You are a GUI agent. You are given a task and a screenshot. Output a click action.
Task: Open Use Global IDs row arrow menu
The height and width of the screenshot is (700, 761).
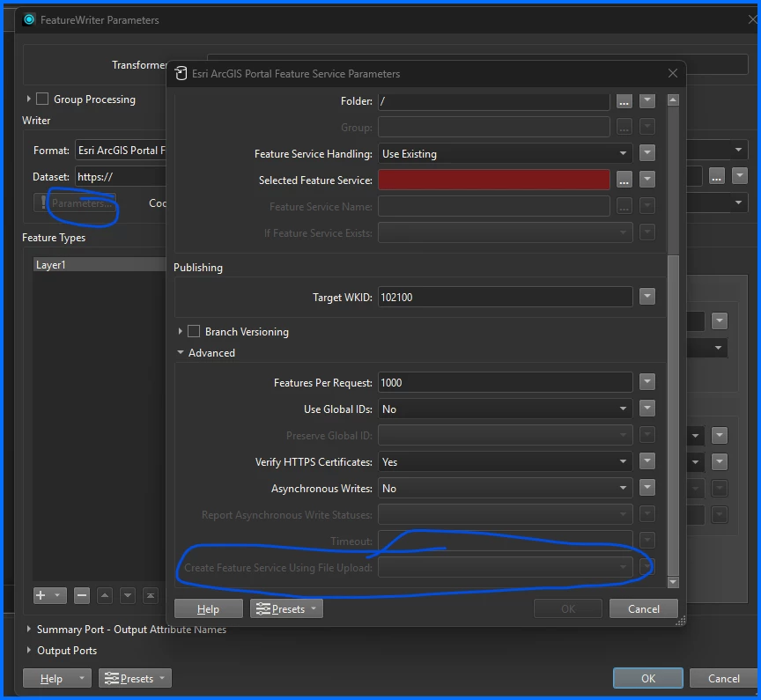pos(647,409)
